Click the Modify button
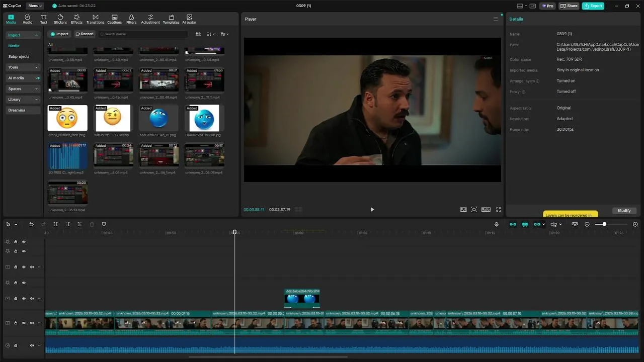The image size is (644, 362). coord(624,211)
